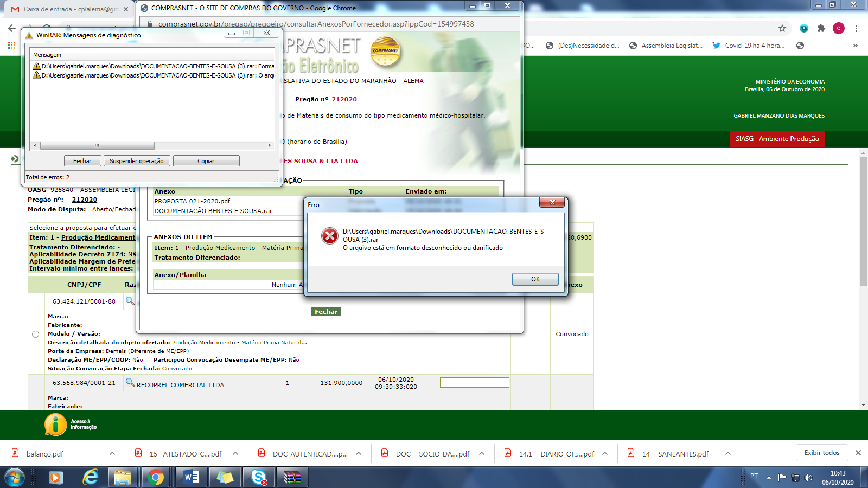
Task: Open Google apps grid icon
Action: point(11,46)
